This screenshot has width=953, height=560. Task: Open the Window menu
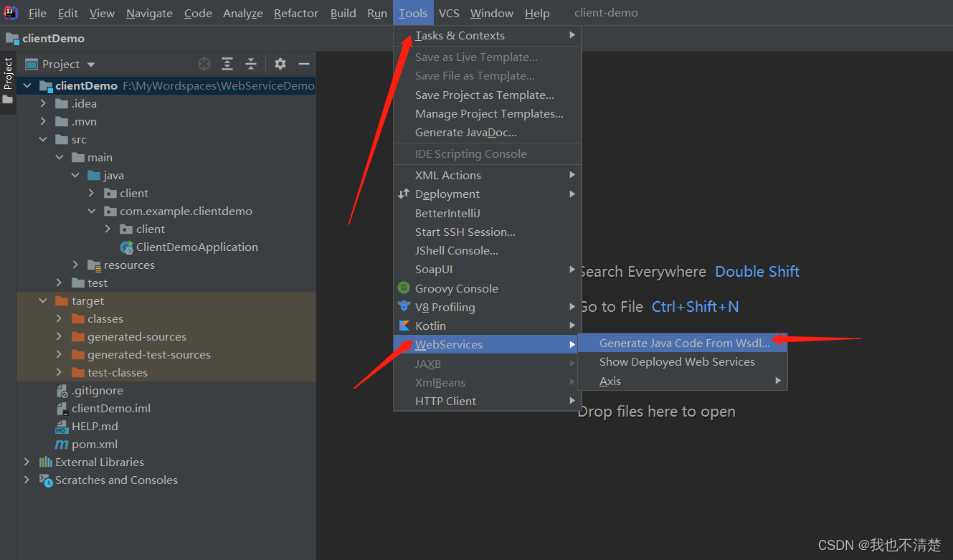pyautogui.click(x=492, y=13)
